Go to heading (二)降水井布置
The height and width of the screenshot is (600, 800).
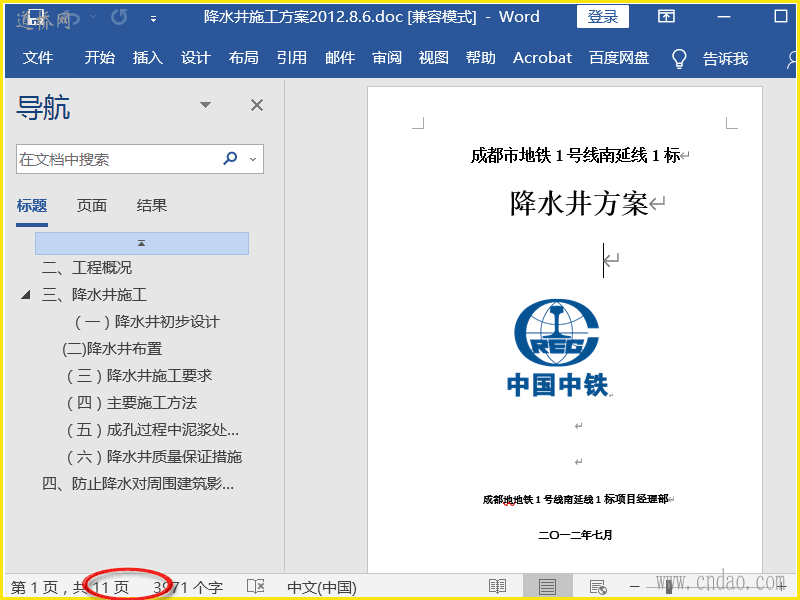(112, 348)
